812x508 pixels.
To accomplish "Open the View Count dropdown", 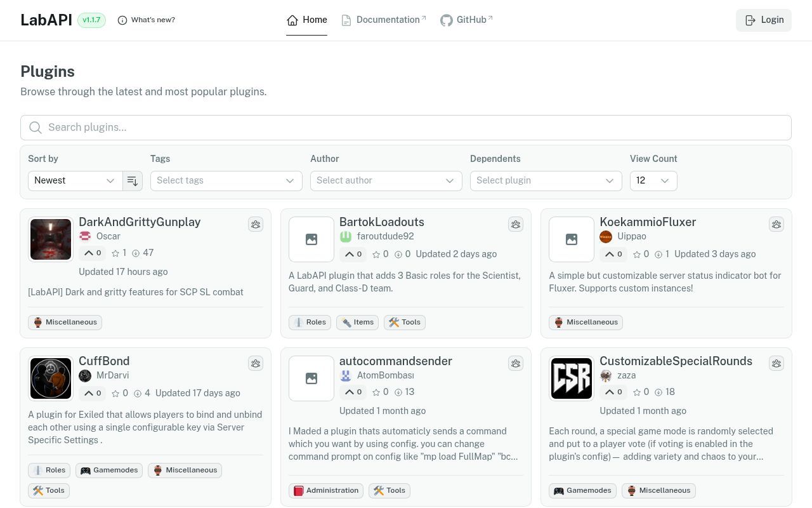I will point(653,181).
